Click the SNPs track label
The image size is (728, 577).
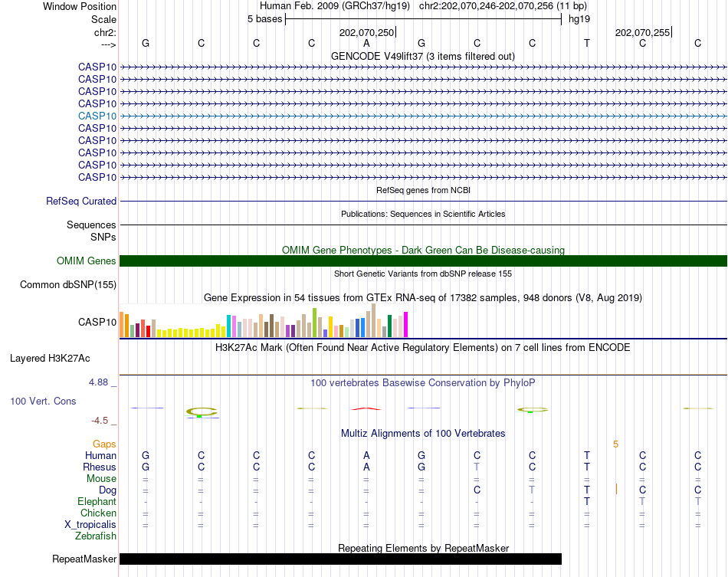(x=103, y=238)
